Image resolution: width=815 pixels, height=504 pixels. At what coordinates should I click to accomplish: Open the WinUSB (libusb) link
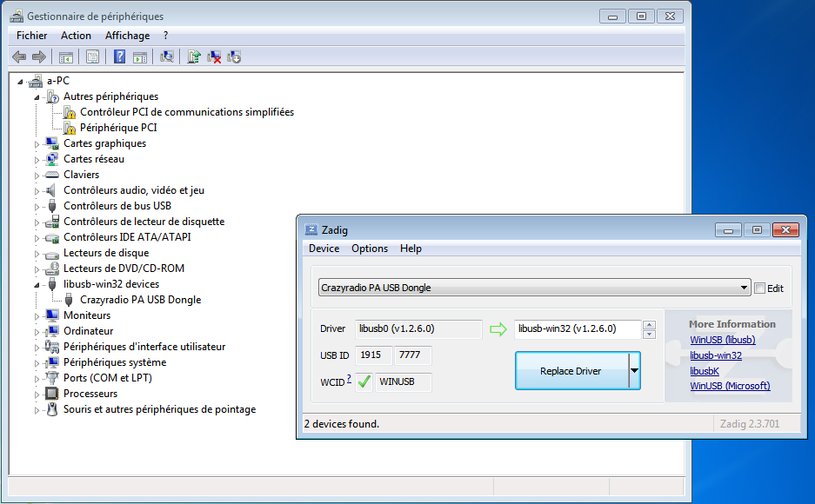tap(723, 340)
